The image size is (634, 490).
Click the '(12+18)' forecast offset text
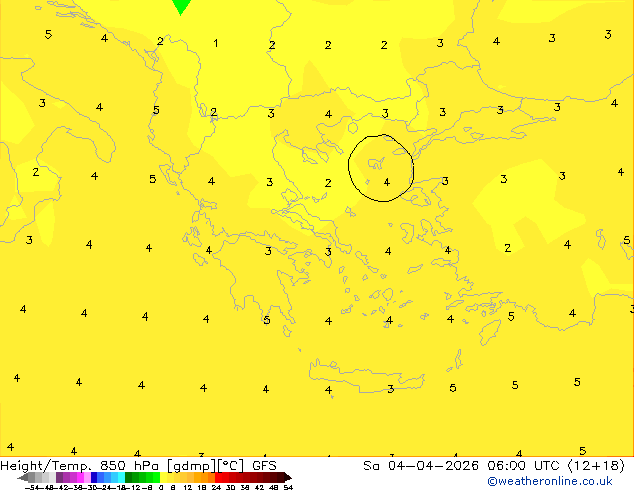pyautogui.click(x=596, y=466)
